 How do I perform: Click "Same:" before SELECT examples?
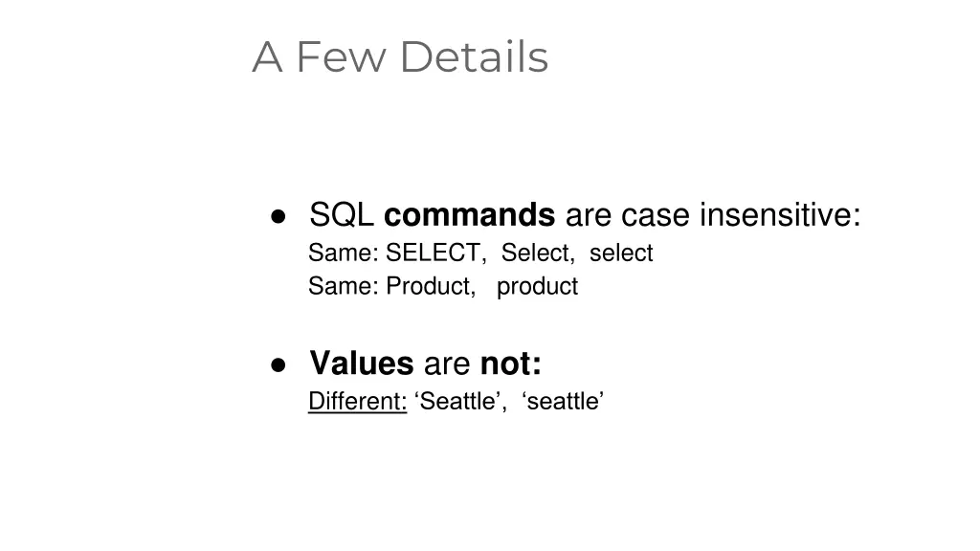click(344, 253)
